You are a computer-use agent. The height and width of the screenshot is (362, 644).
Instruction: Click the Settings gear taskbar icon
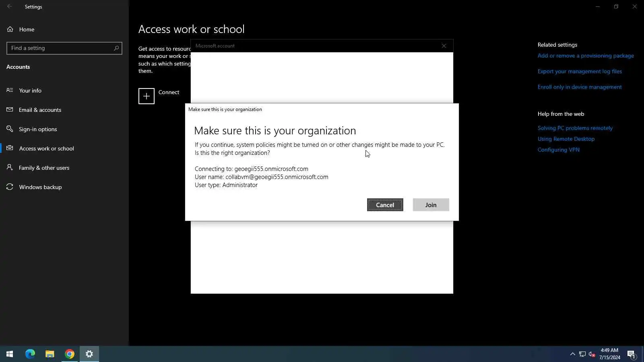[89, 354]
